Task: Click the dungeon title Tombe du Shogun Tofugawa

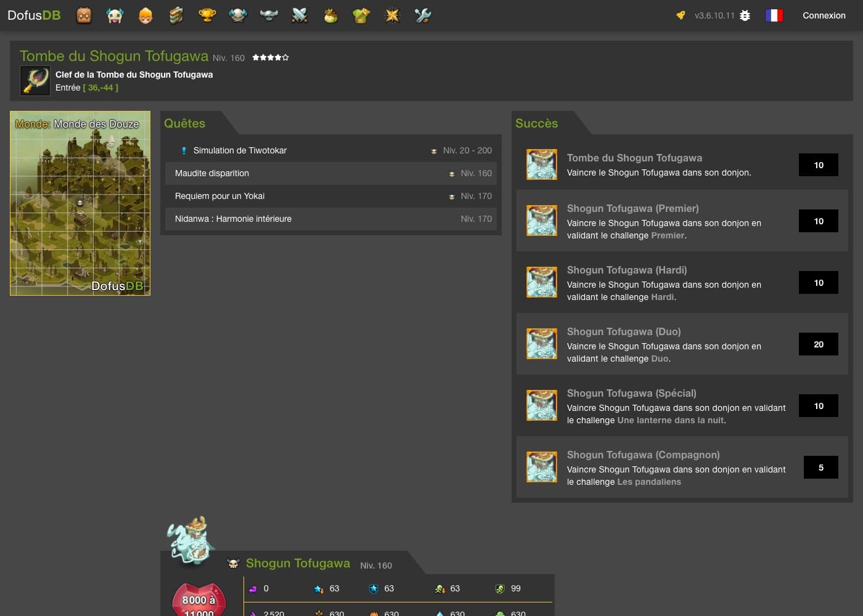Action: [114, 56]
